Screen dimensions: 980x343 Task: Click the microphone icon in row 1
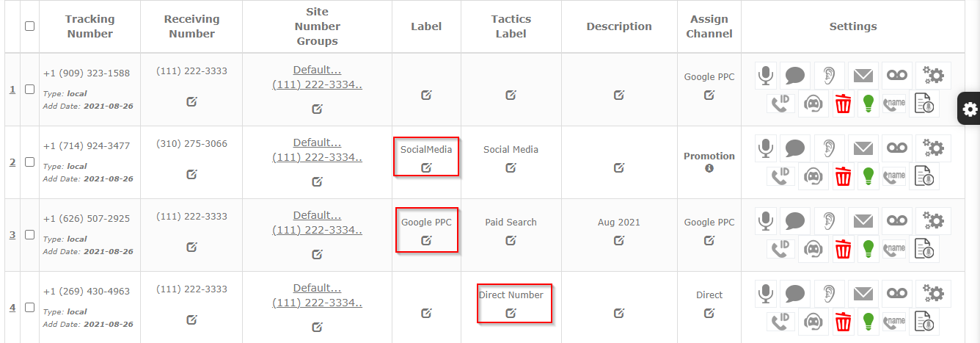tap(766, 75)
